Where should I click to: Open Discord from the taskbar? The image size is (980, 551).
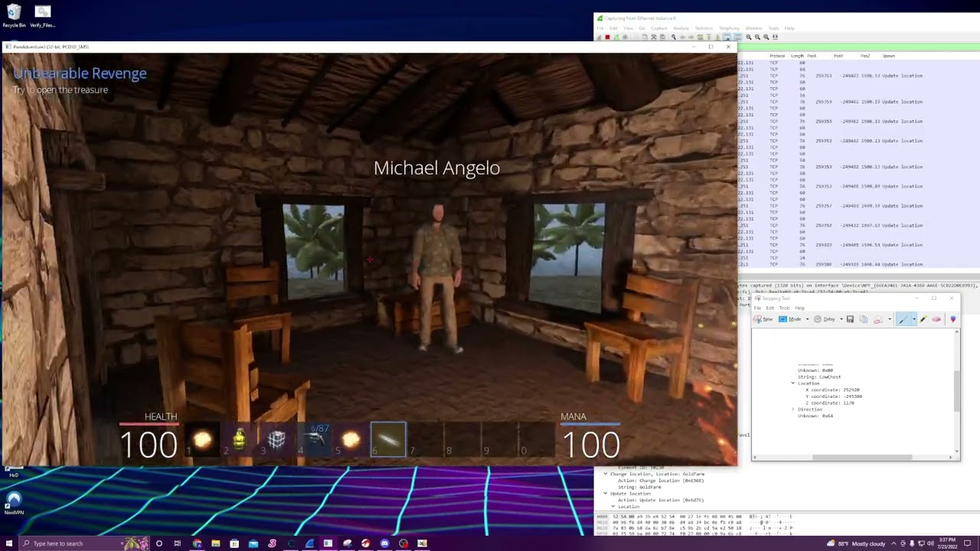(x=384, y=543)
